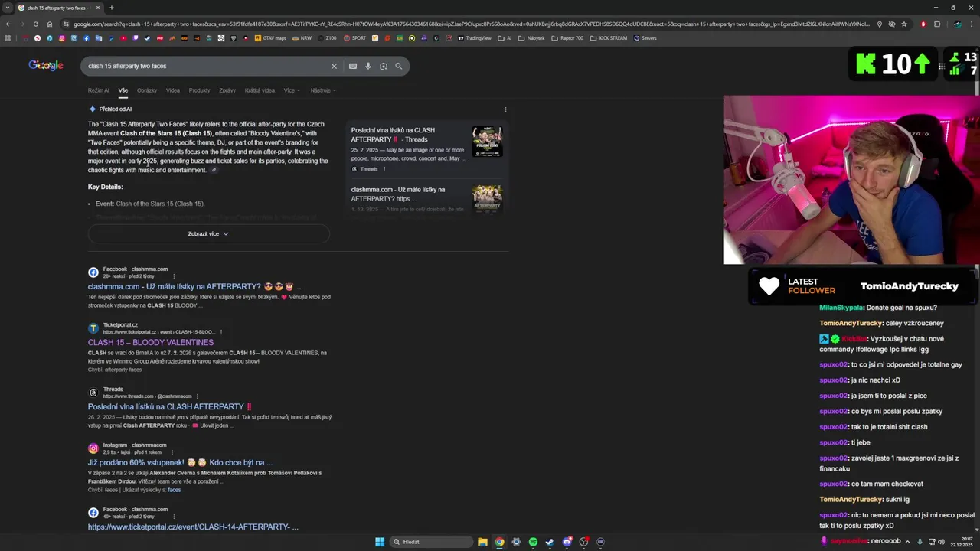
Task: Open the browser Extensions puzzle icon
Action: click(x=937, y=24)
